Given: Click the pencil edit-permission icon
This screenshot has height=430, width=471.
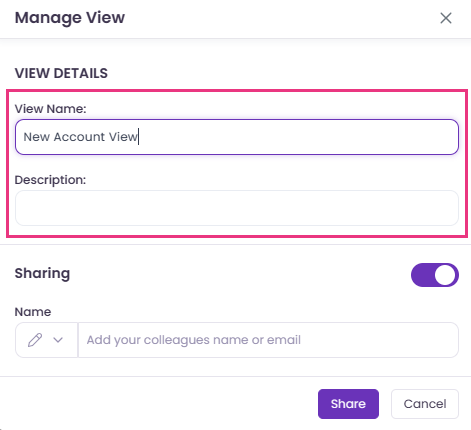Looking at the screenshot, I should click(35, 340).
